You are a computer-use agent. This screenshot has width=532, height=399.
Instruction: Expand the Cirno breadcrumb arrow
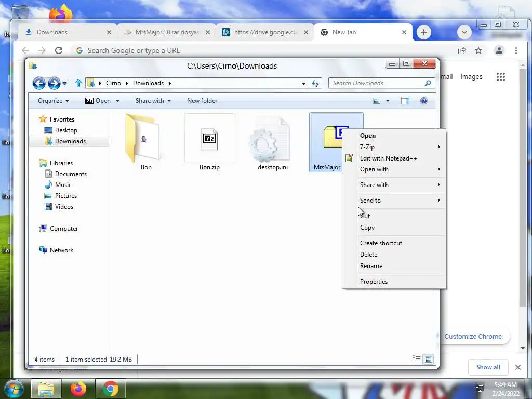pos(127,83)
